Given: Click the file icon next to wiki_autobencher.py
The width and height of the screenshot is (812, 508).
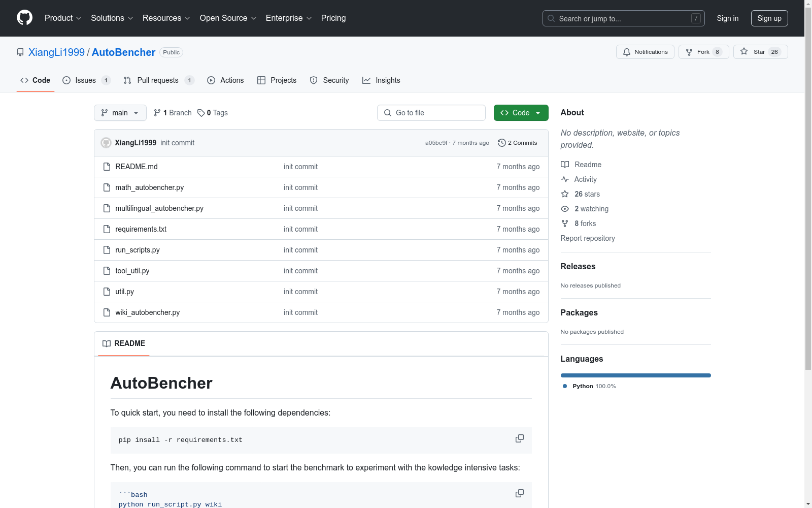Looking at the screenshot, I should click(107, 312).
